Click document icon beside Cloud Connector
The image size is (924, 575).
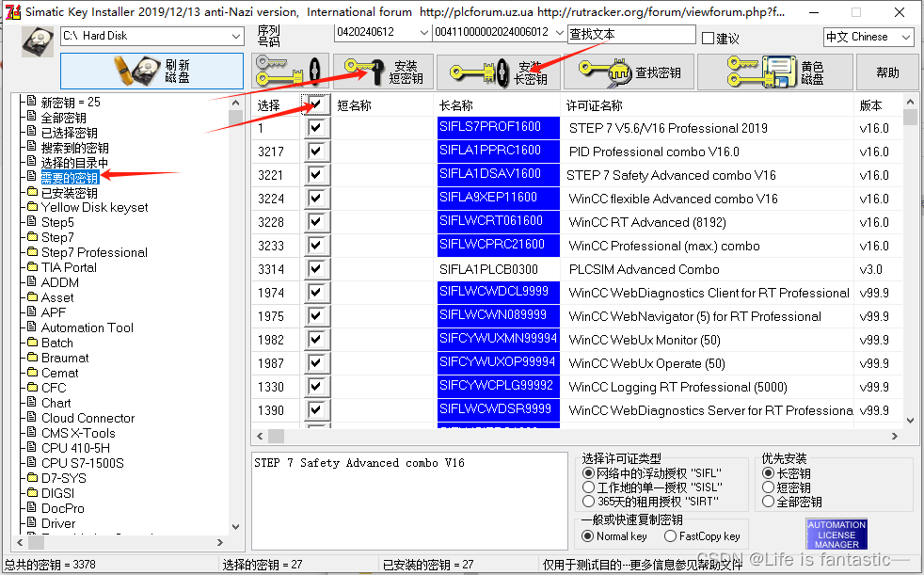(32, 417)
